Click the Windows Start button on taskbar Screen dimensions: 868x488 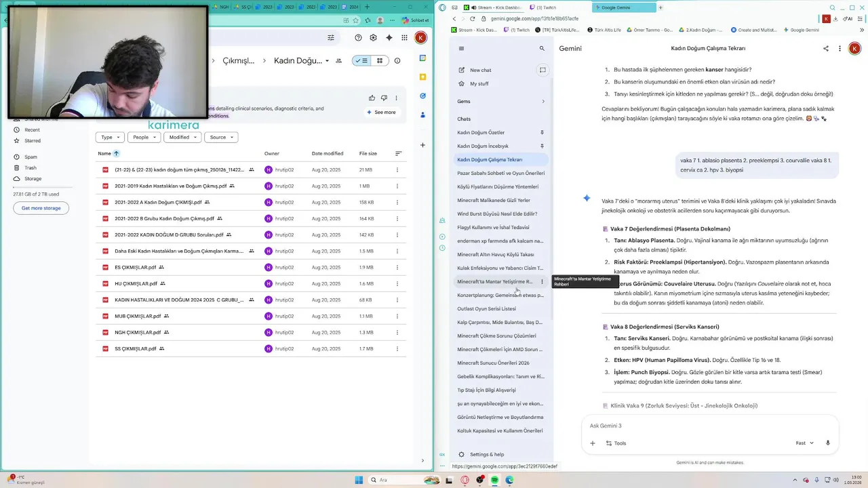point(359,480)
